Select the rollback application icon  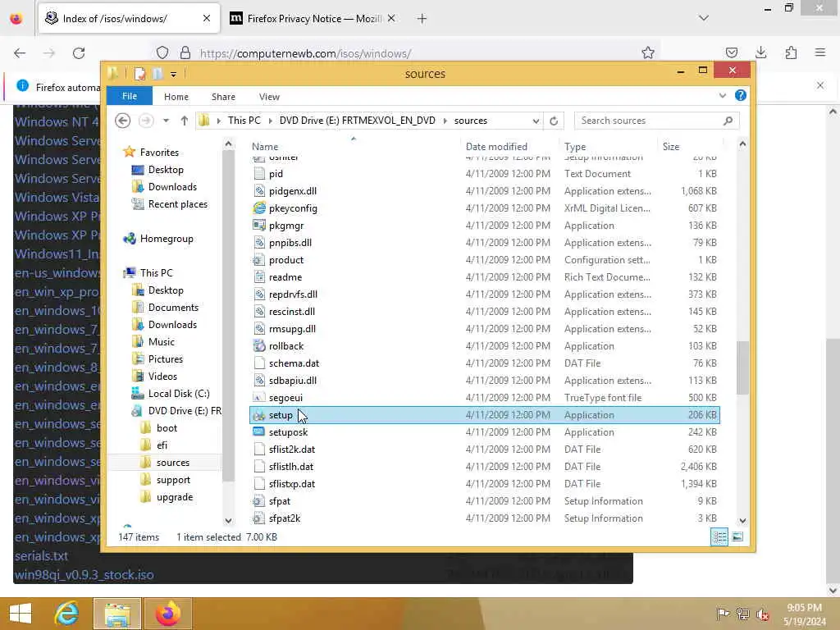click(259, 346)
